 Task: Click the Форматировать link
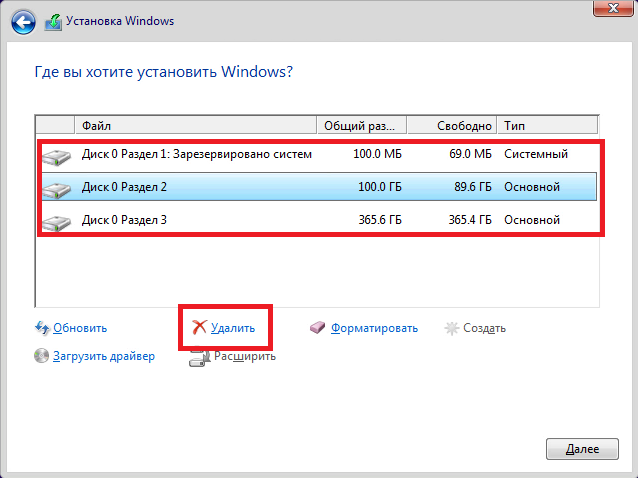coord(374,328)
